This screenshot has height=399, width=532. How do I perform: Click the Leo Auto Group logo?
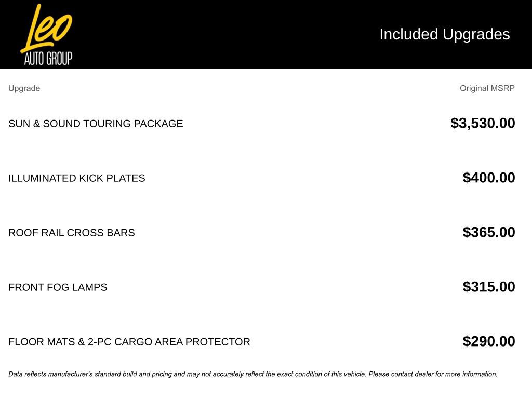tap(46, 35)
